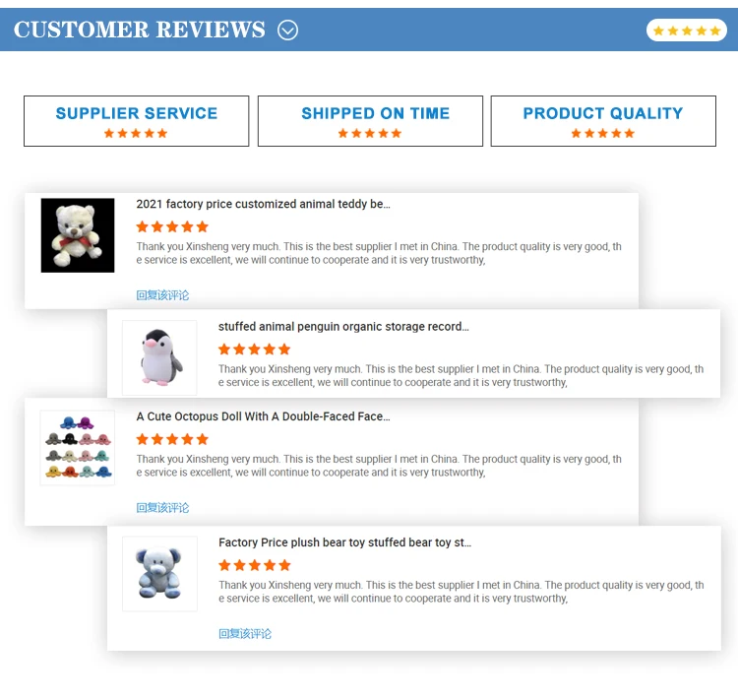Image resolution: width=738 pixels, height=700 pixels.
Task: Select the Product Quality rating box
Action: coord(603,121)
